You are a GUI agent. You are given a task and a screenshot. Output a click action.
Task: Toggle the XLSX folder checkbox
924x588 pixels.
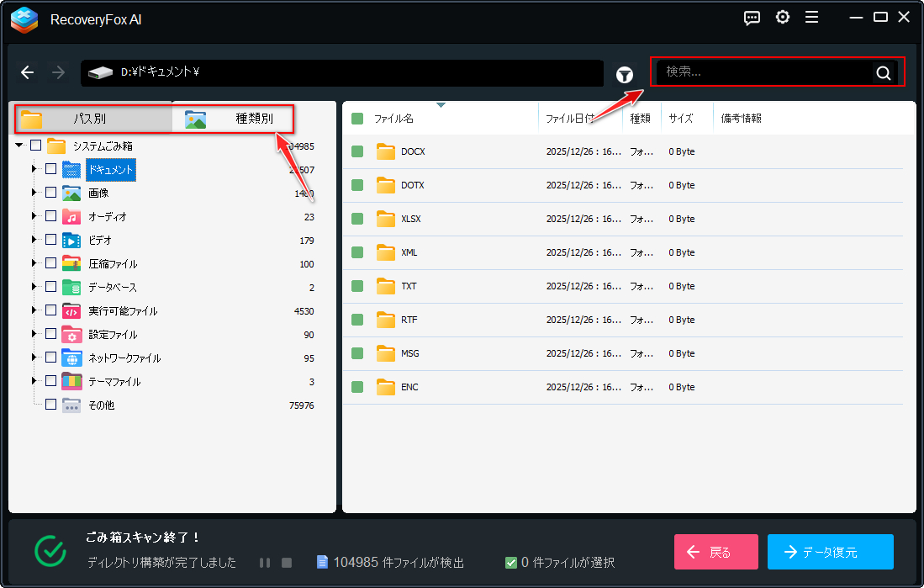[x=357, y=219]
